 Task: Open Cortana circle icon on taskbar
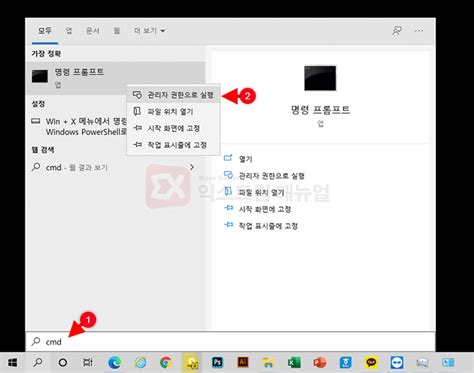(63, 362)
